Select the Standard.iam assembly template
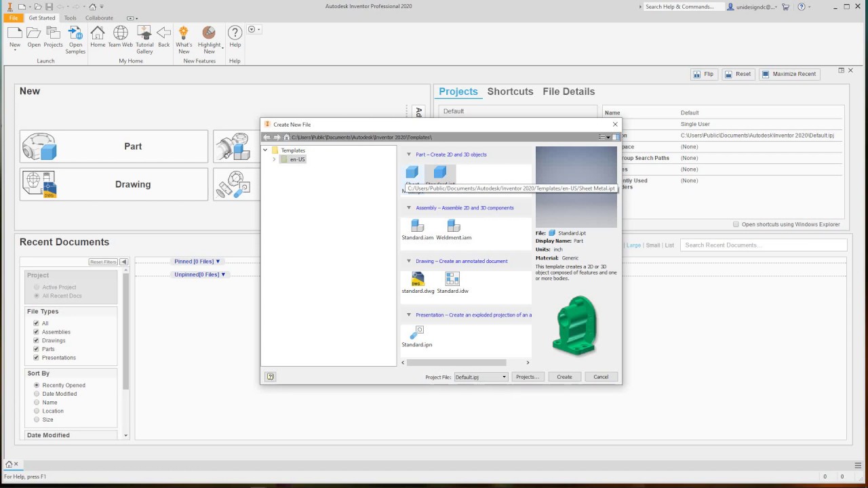Screen dimensions: 868x488 (417, 230)
